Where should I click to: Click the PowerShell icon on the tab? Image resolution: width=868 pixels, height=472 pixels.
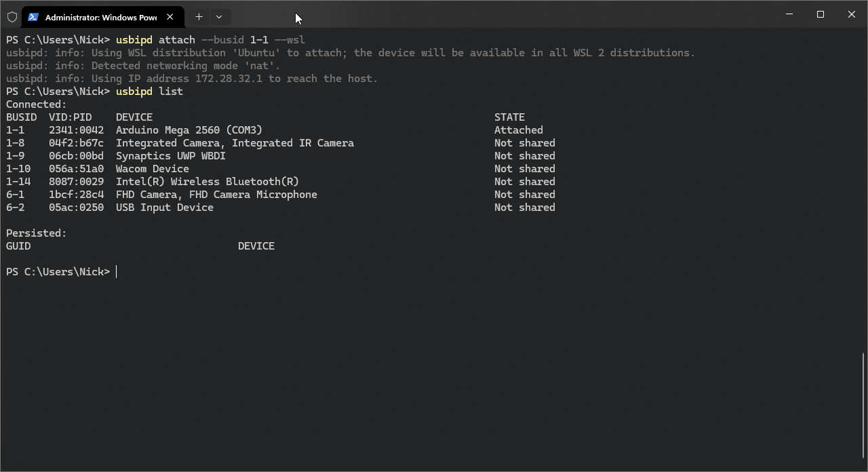pos(33,17)
